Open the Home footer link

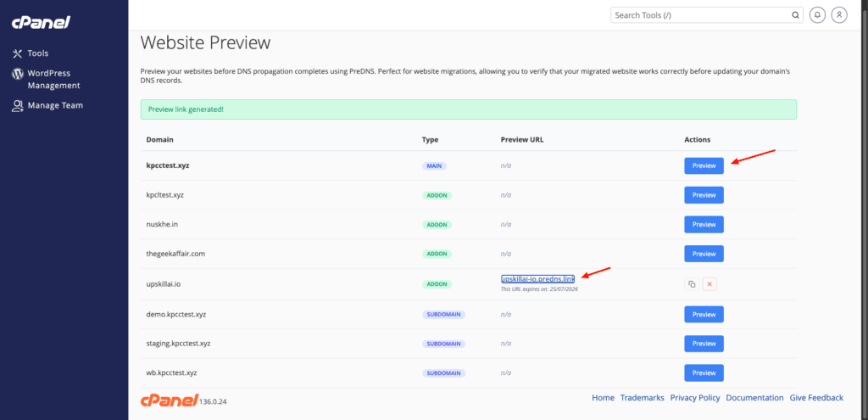[603, 398]
